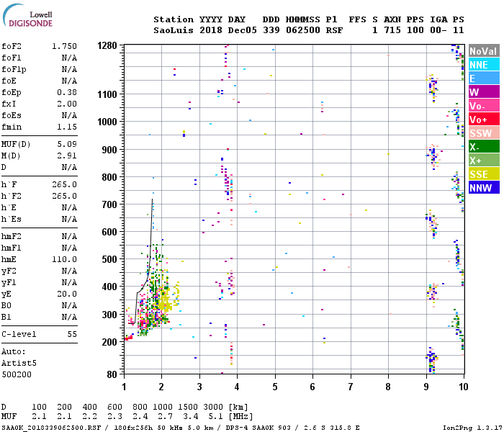
Task: Click the Lowell Digisonde logo
Action: [x=27, y=15]
